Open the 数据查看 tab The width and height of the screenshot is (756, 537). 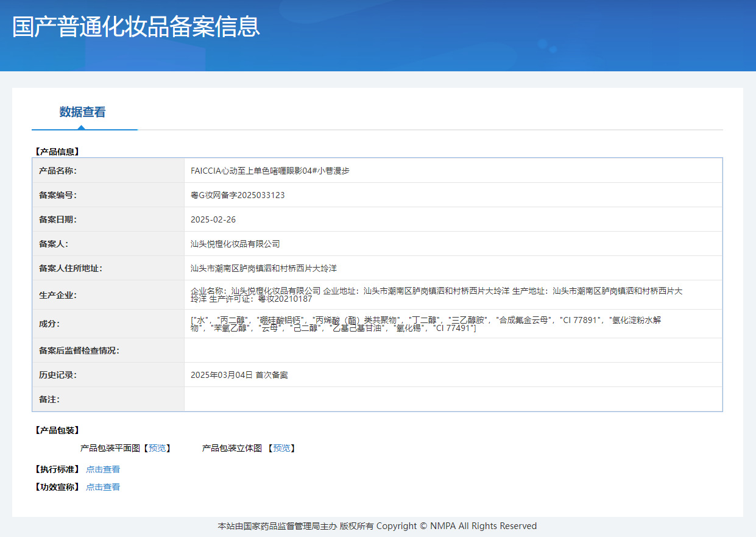coord(83,112)
